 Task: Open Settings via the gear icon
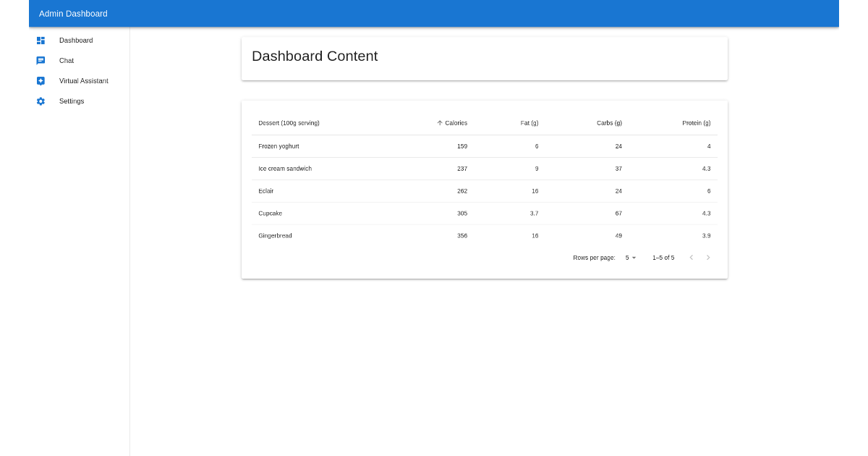point(41,101)
